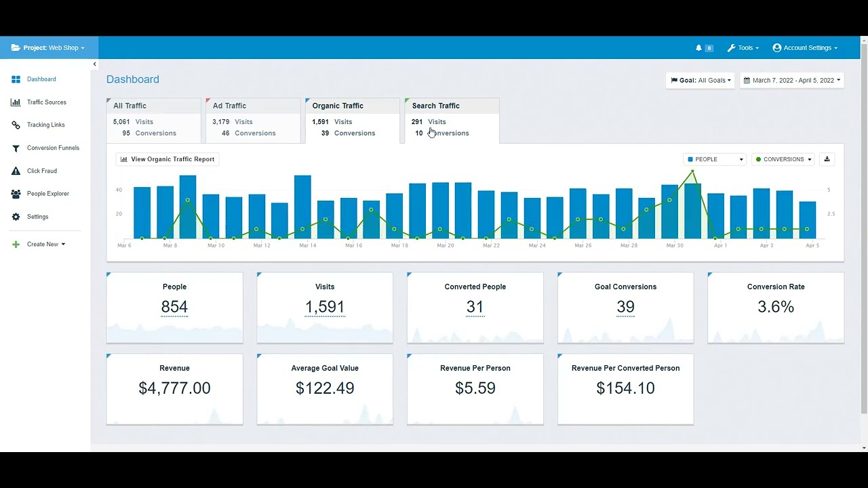Click the Conversion Funnels filter icon
The image size is (868, 488).
[16, 148]
